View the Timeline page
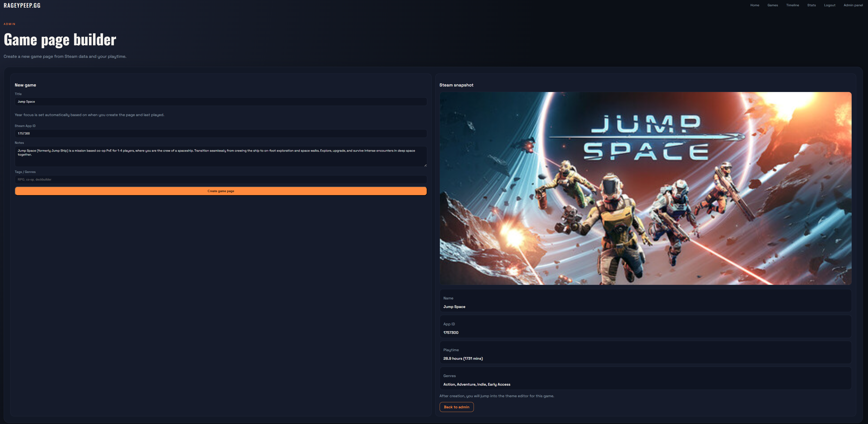 792,5
